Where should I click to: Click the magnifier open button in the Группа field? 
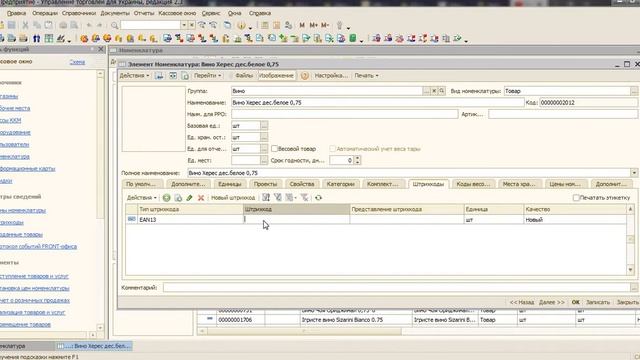pos(442,91)
